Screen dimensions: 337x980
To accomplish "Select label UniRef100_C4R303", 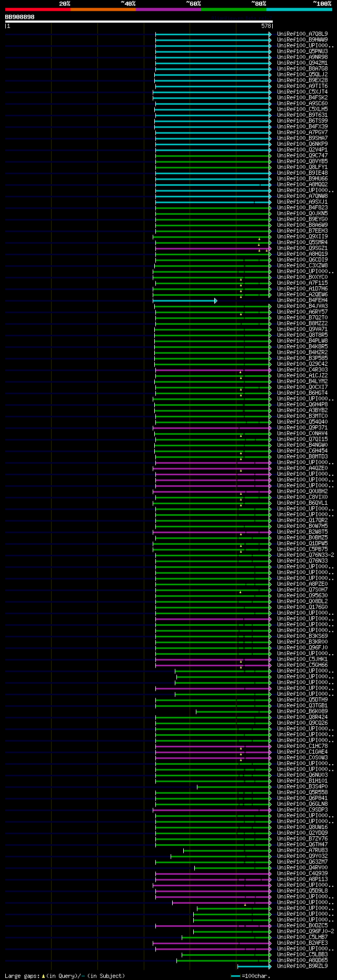I will coord(302,369).
